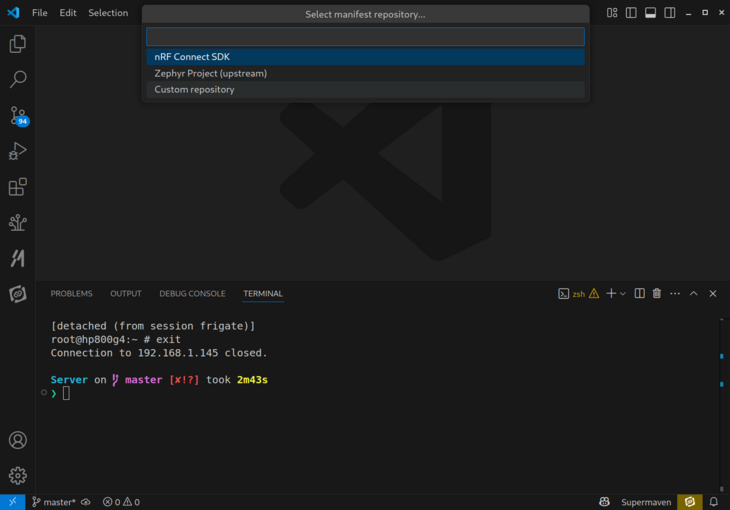This screenshot has height=510, width=730.
Task: Toggle the Secondary Side Bar
Action: [669, 13]
